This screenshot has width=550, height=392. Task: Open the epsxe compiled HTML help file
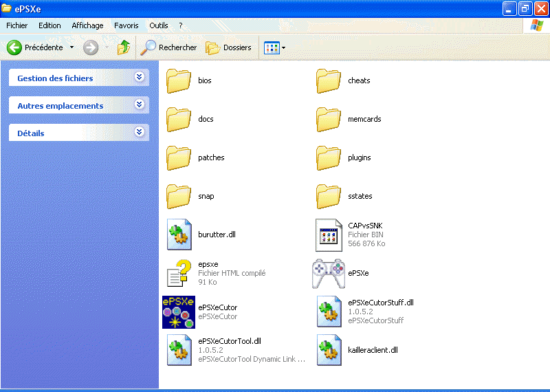[x=179, y=273]
